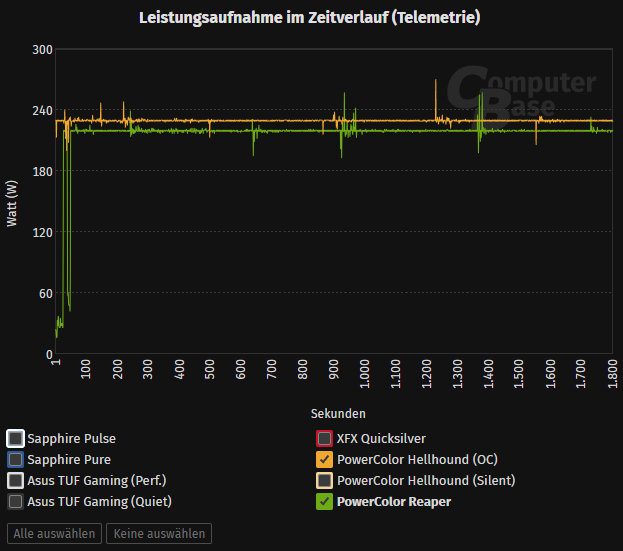Click the PowerColor Reaper label text
Image resolution: width=623 pixels, height=551 pixels.
[x=394, y=502]
